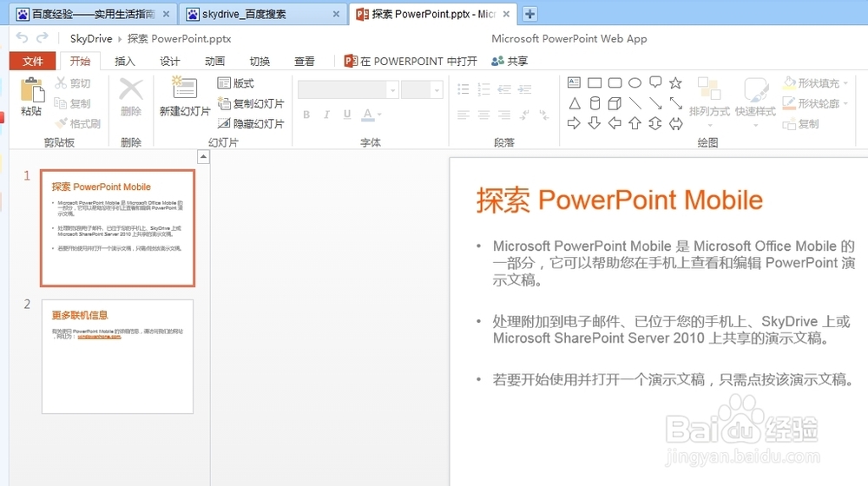Switch to the Design (设计) tab

[169, 61]
